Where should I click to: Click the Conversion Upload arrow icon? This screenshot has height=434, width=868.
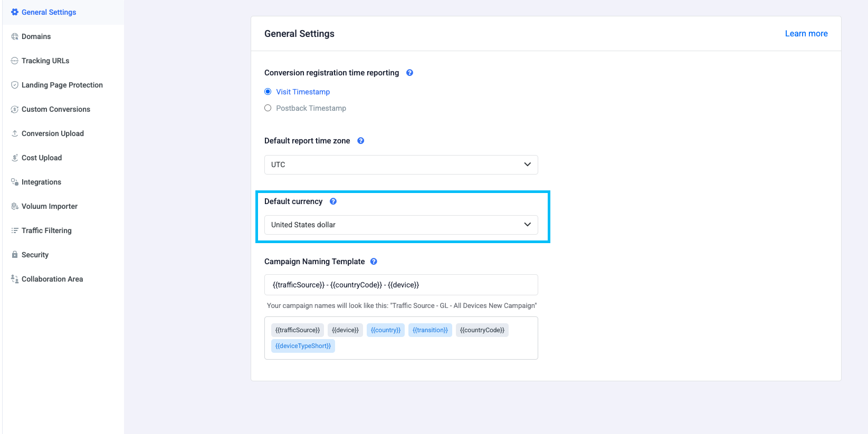[15, 133]
